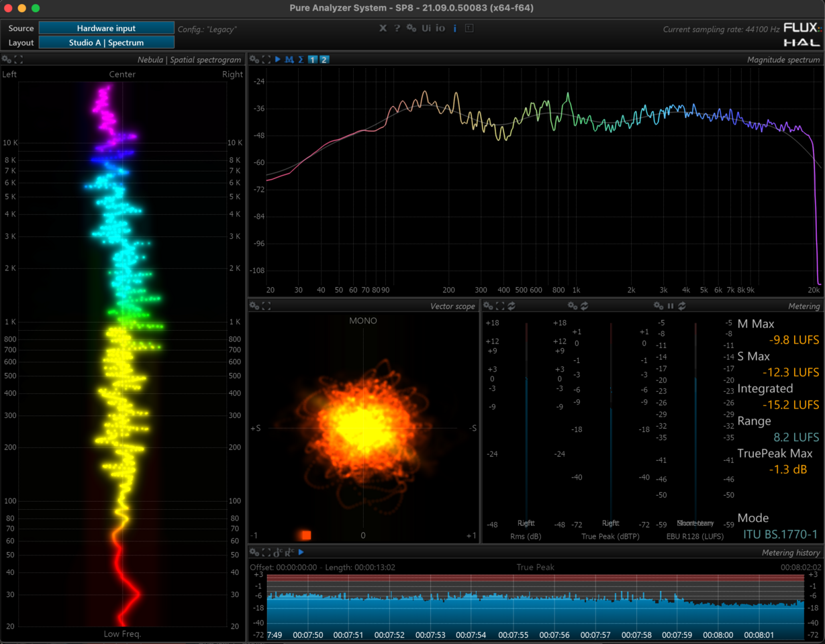Toggle slot 2 in Magnitude spectrum header
The width and height of the screenshot is (825, 644).
point(324,60)
